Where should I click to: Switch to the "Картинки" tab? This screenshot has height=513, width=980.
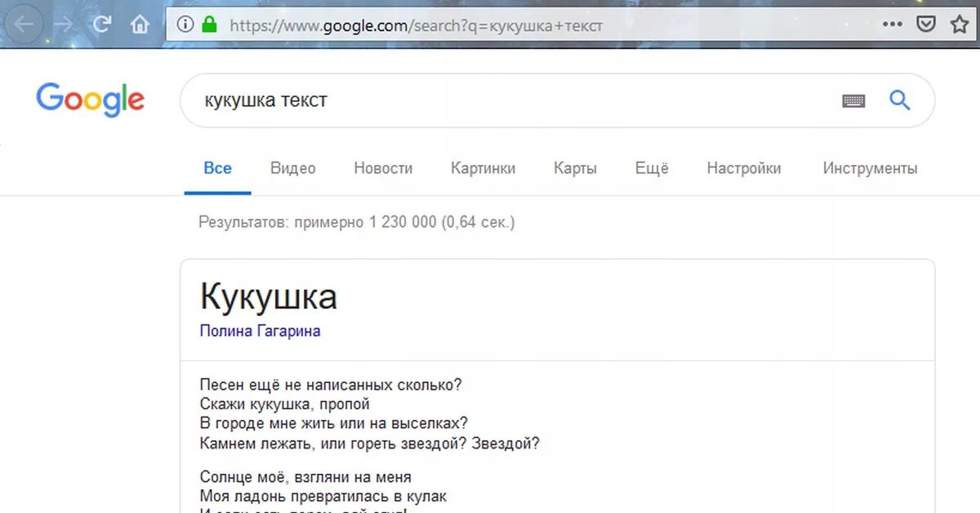483,168
